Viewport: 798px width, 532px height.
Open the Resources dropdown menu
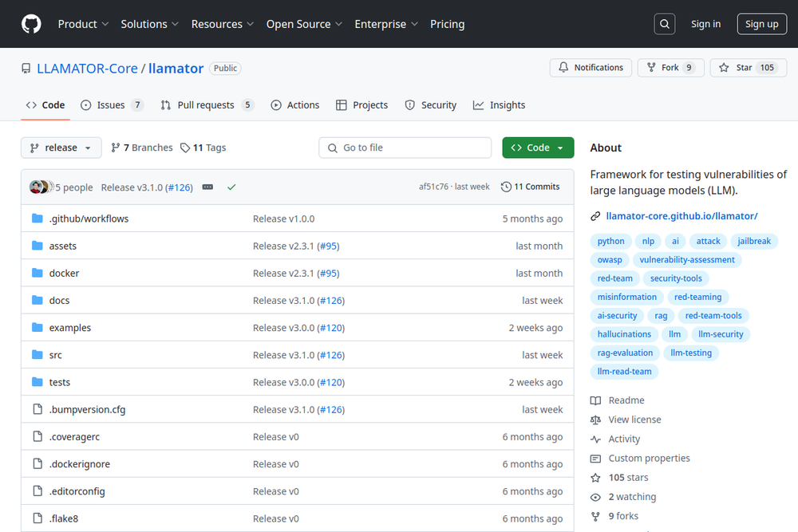pos(223,24)
